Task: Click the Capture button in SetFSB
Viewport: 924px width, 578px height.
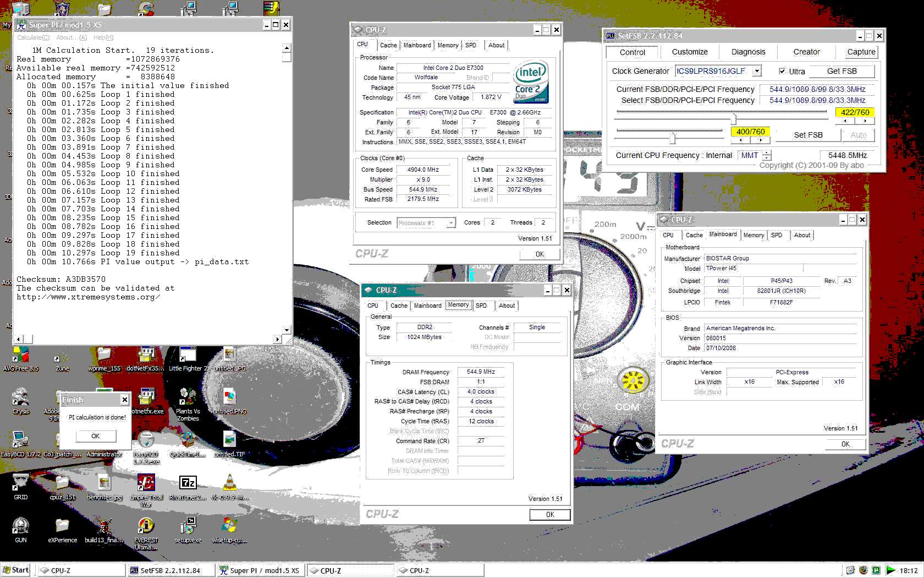Action: coord(861,52)
